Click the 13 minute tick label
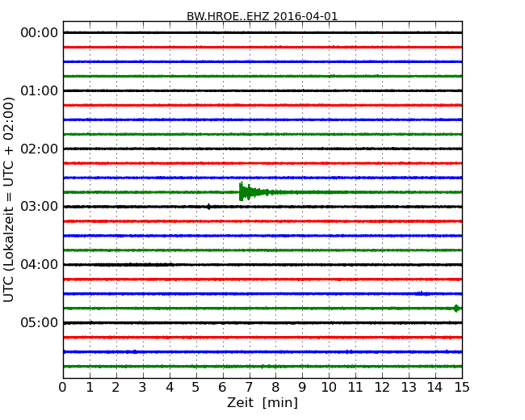 409,387
